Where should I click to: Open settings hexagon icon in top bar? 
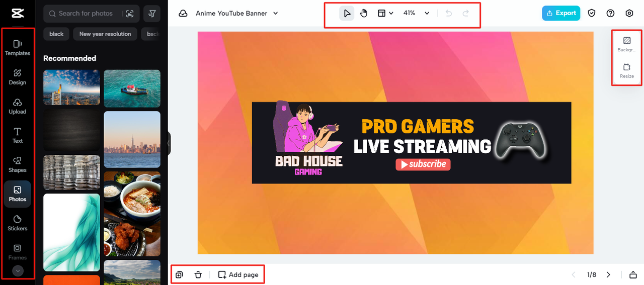[629, 14]
